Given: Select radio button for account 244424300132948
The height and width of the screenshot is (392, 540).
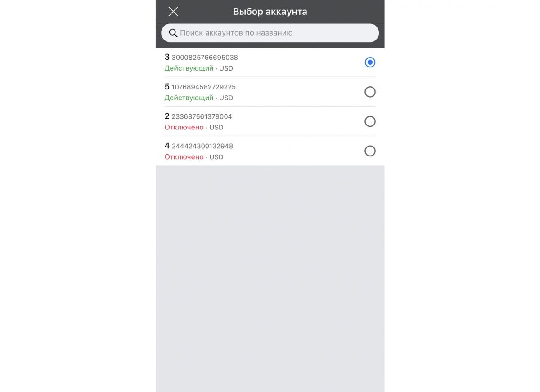Looking at the screenshot, I should click(370, 151).
